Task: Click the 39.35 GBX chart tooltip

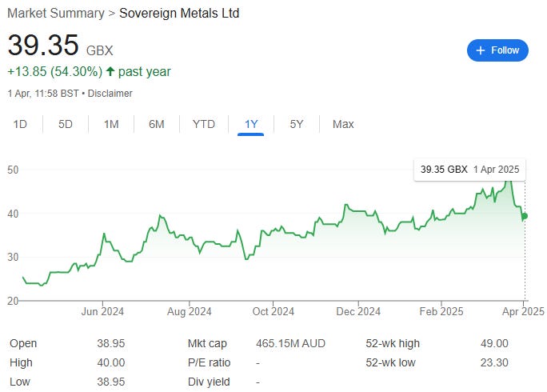Action: tap(469, 170)
